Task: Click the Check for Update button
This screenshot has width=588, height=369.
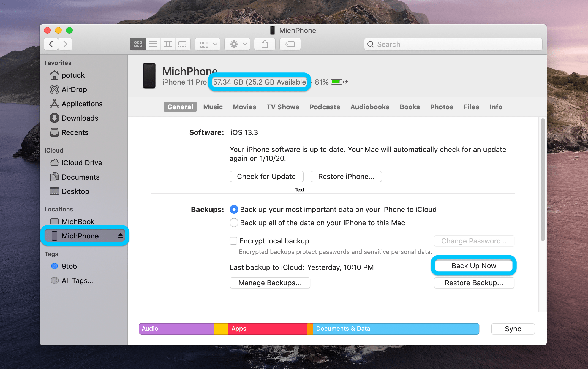Action: tap(266, 177)
